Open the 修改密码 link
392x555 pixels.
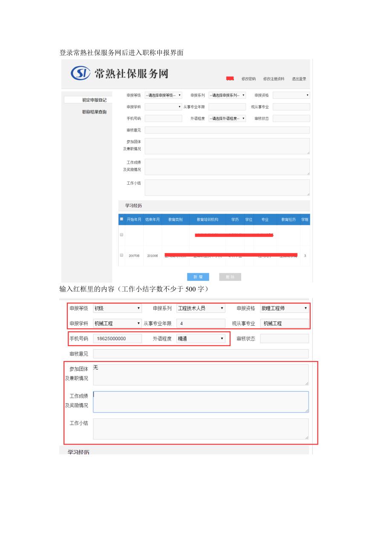248,79
